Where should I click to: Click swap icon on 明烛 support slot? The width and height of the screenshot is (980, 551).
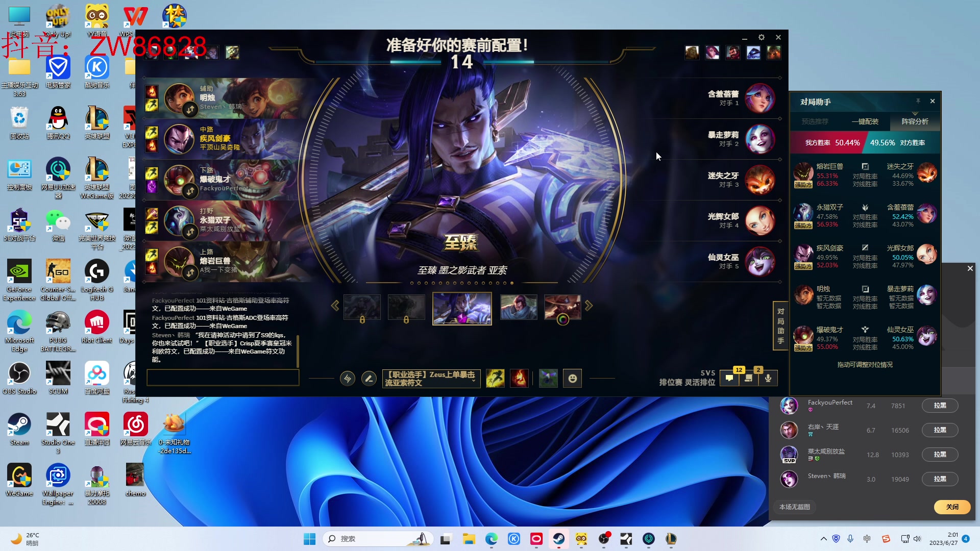pos(190,109)
